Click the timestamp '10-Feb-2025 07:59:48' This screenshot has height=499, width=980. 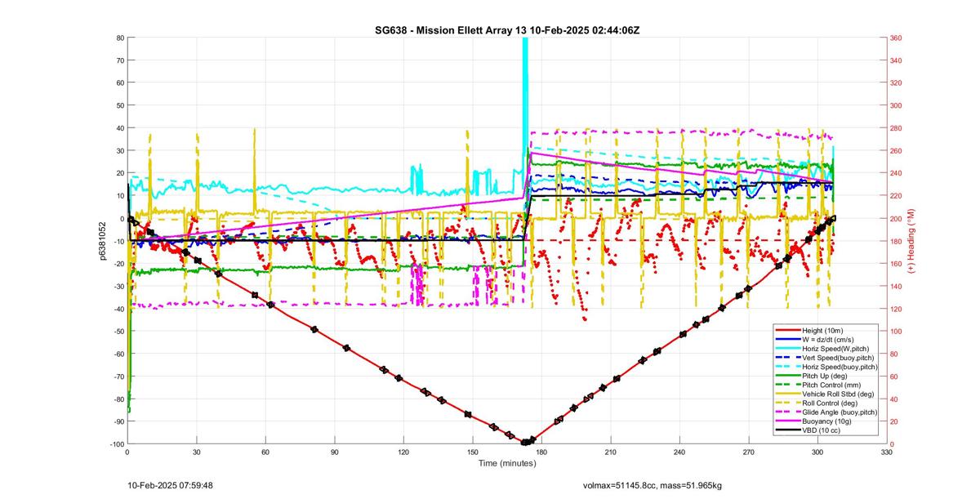(171, 485)
